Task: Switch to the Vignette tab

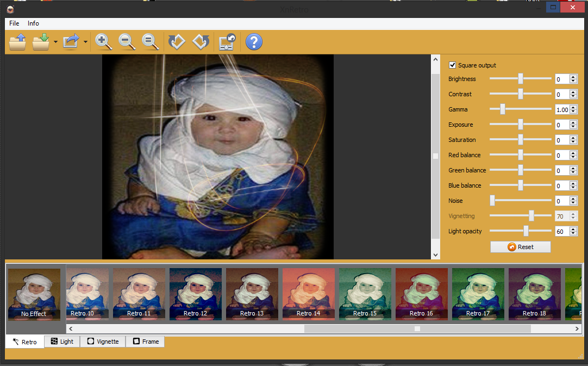Action: pos(103,342)
